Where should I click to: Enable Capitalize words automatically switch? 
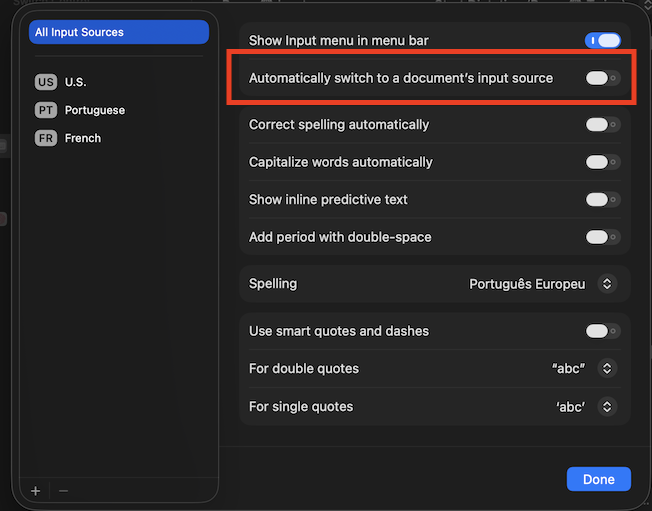pyautogui.click(x=602, y=162)
